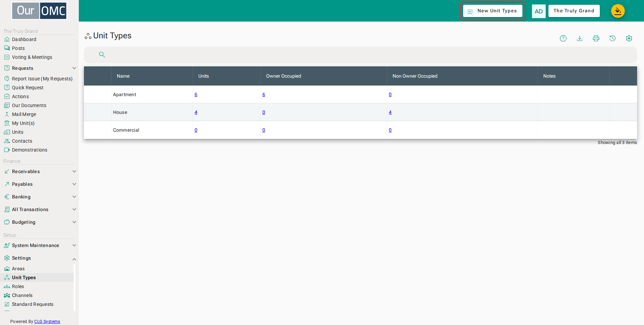The height and width of the screenshot is (325, 644).
Task: Open the help icon in page toolbar
Action: (x=563, y=38)
